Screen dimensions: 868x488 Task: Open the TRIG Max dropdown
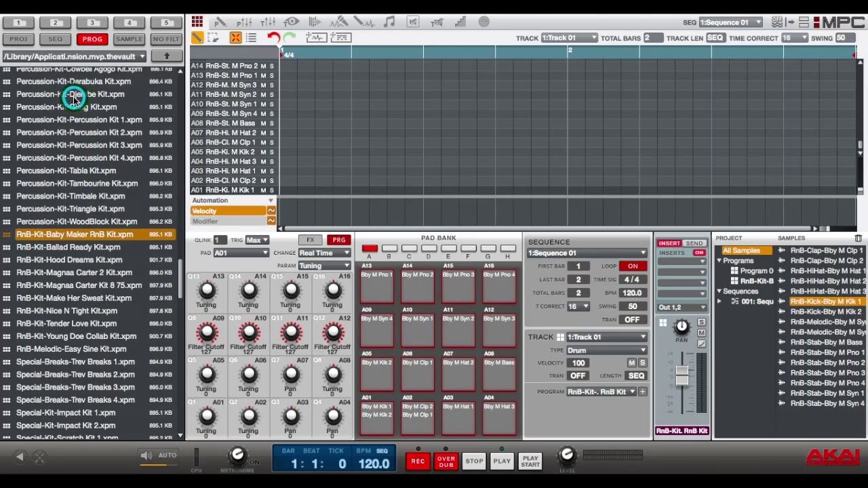click(x=257, y=240)
